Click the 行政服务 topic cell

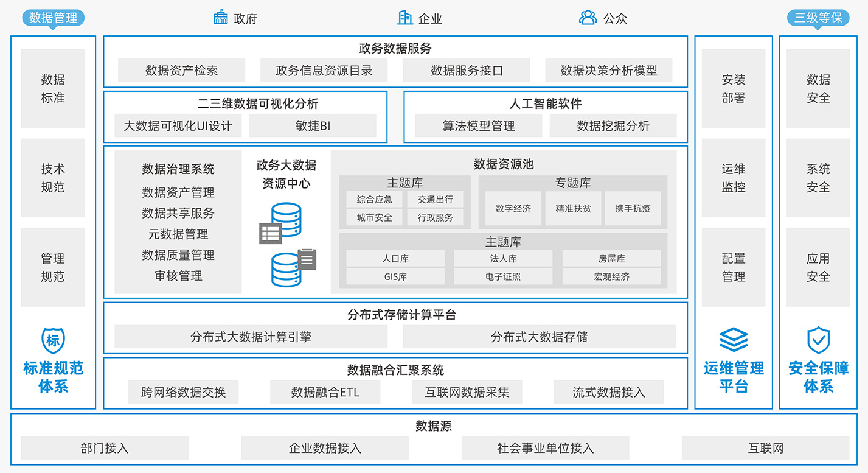436,217
